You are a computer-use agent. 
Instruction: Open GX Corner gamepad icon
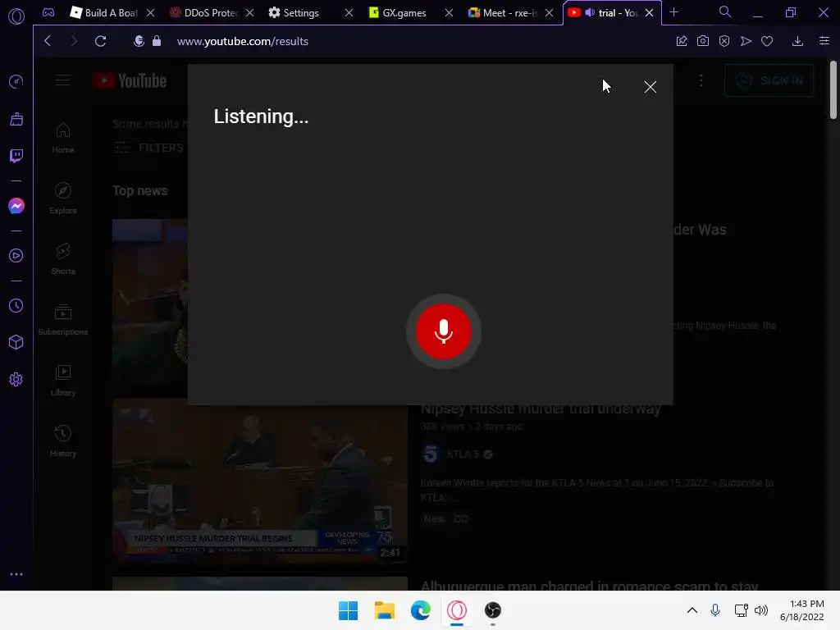tap(48, 12)
